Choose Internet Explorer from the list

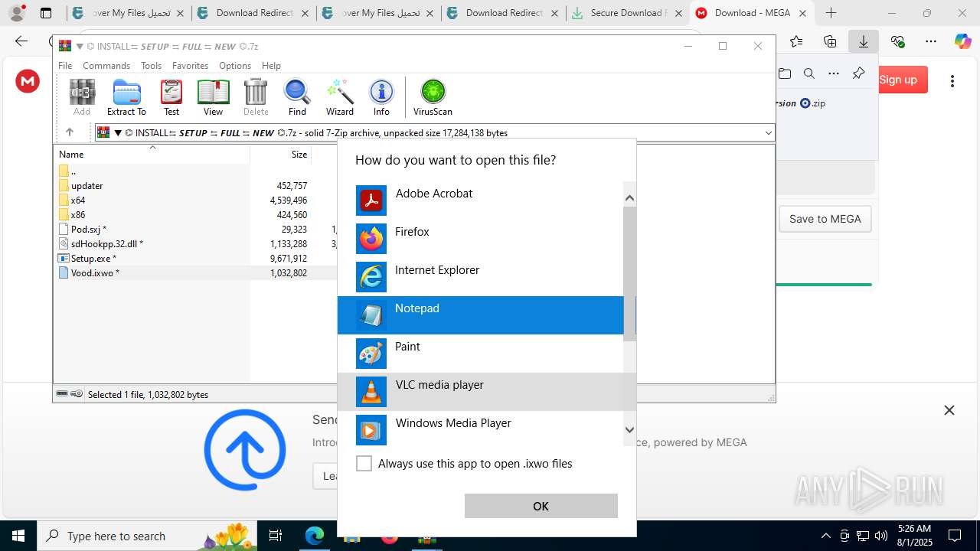[480, 277]
